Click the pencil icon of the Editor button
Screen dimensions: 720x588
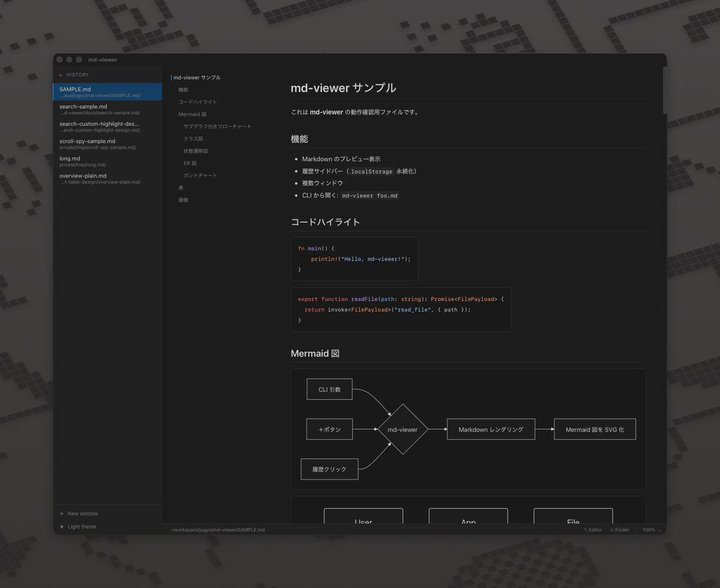pyautogui.click(x=586, y=530)
